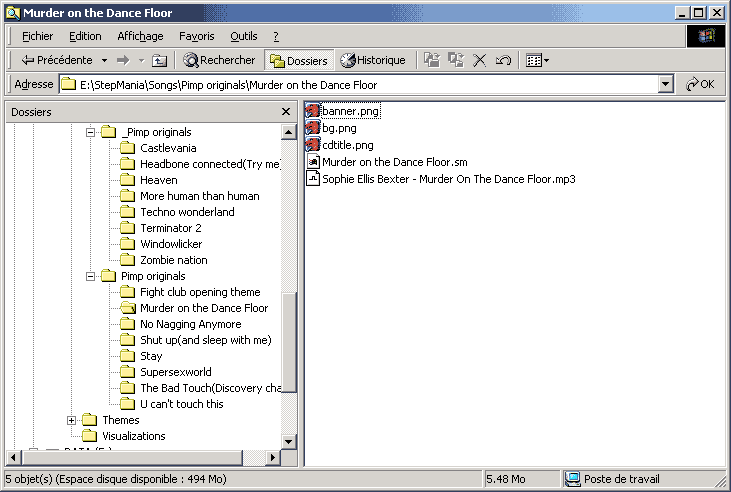Viewport: 731px width, 492px height.
Task: Expand the address bar dropdown list
Action: 666,85
